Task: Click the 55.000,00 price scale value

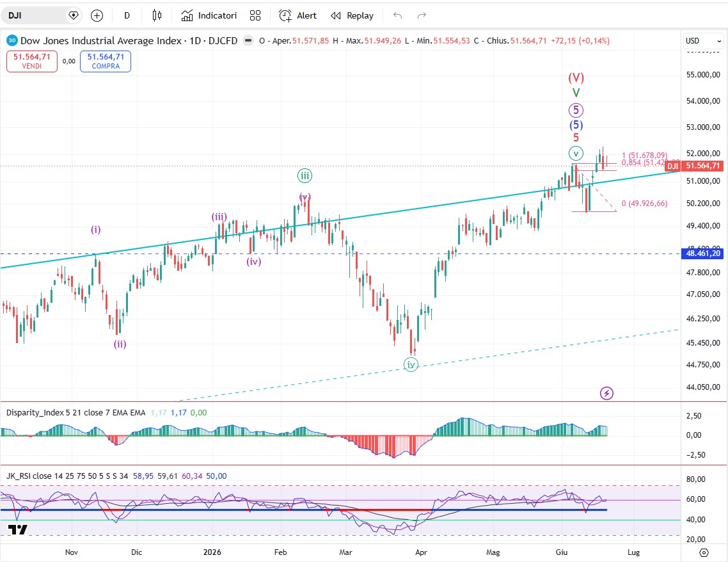Action: [703, 74]
